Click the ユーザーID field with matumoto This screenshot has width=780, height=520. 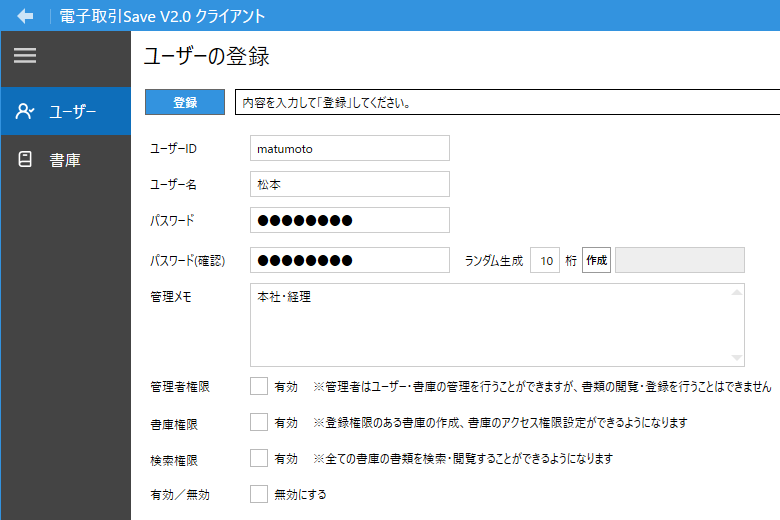(349, 148)
